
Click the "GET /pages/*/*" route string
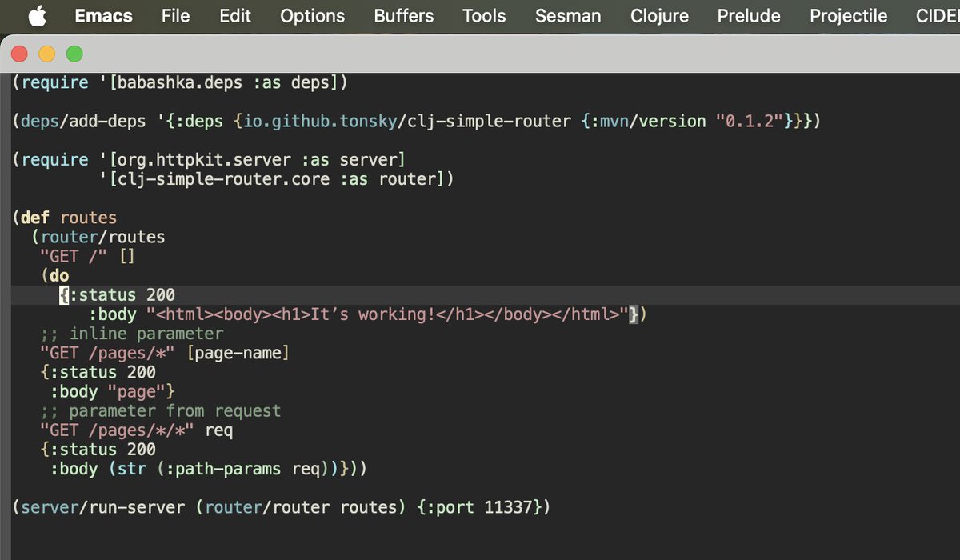click(118, 430)
